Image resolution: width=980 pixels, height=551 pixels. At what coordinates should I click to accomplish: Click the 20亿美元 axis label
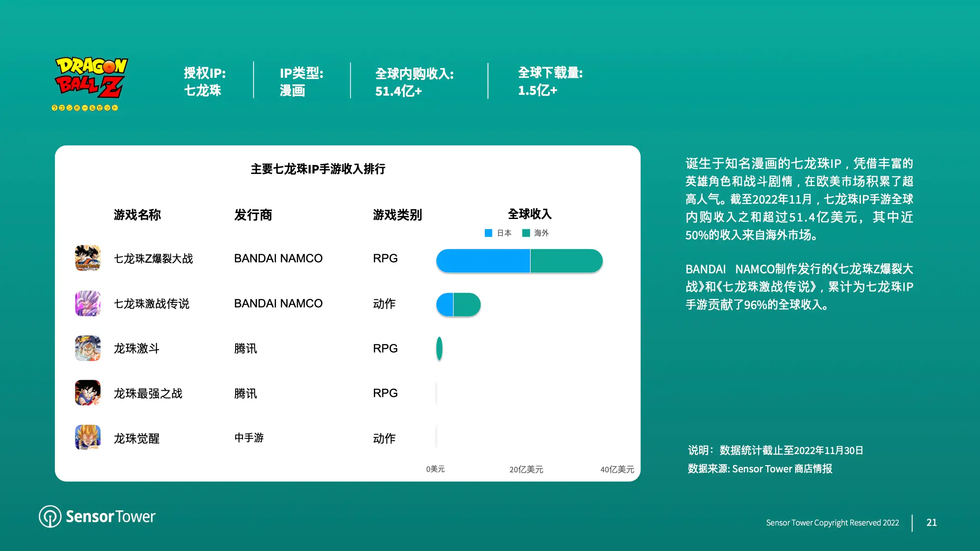527,469
